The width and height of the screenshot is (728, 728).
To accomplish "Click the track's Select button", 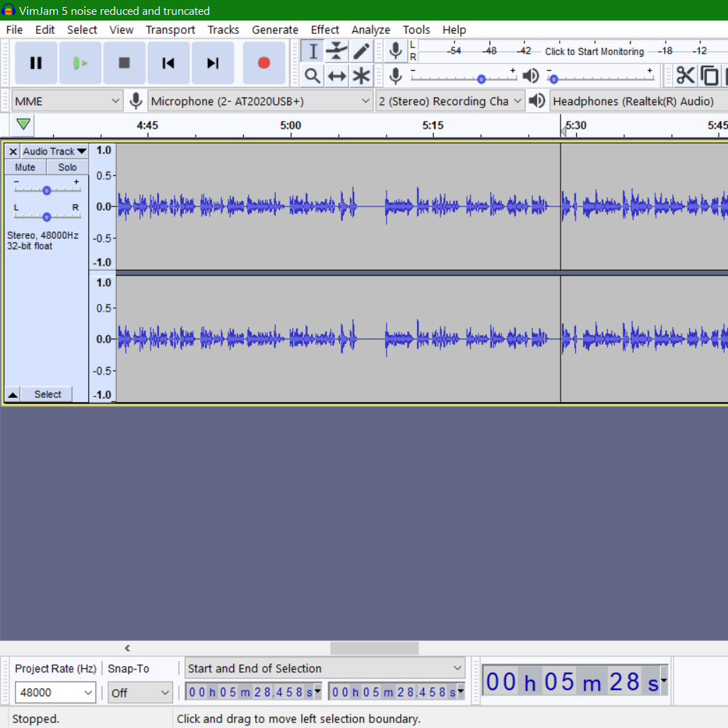I will (x=47, y=394).
